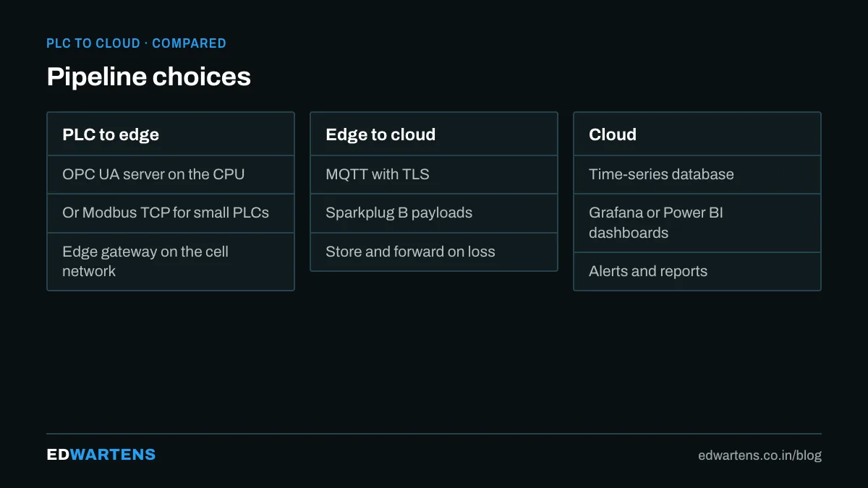This screenshot has height=488, width=868.
Task: Select the PLC to edge header
Action: tap(171, 134)
